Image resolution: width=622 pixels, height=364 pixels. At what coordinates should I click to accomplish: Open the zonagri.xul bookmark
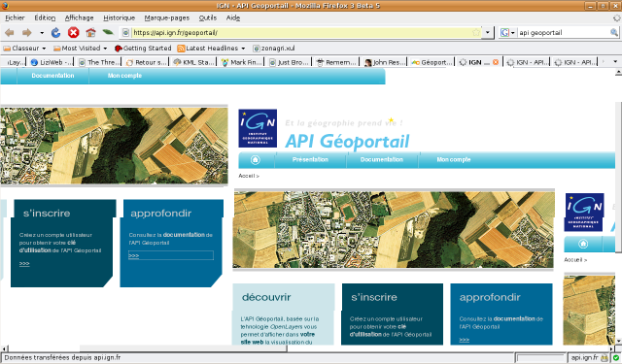(x=274, y=48)
